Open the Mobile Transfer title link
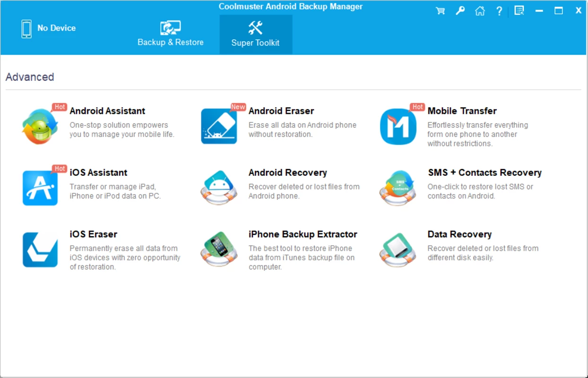This screenshot has height=378, width=588. pyautogui.click(x=462, y=111)
